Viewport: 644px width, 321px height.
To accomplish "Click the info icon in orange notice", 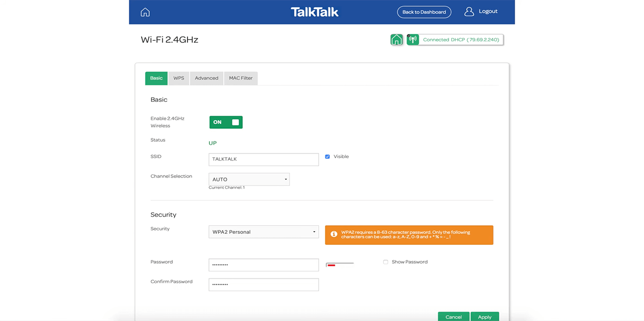I will pos(334,234).
